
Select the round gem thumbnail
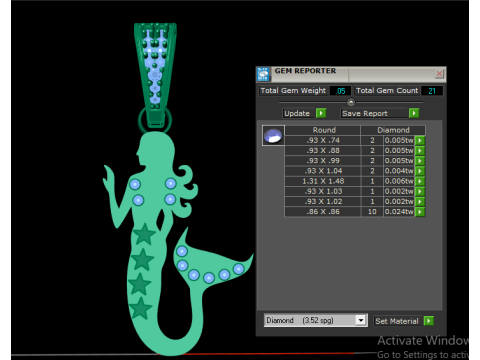pyautogui.click(x=273, y=135)
